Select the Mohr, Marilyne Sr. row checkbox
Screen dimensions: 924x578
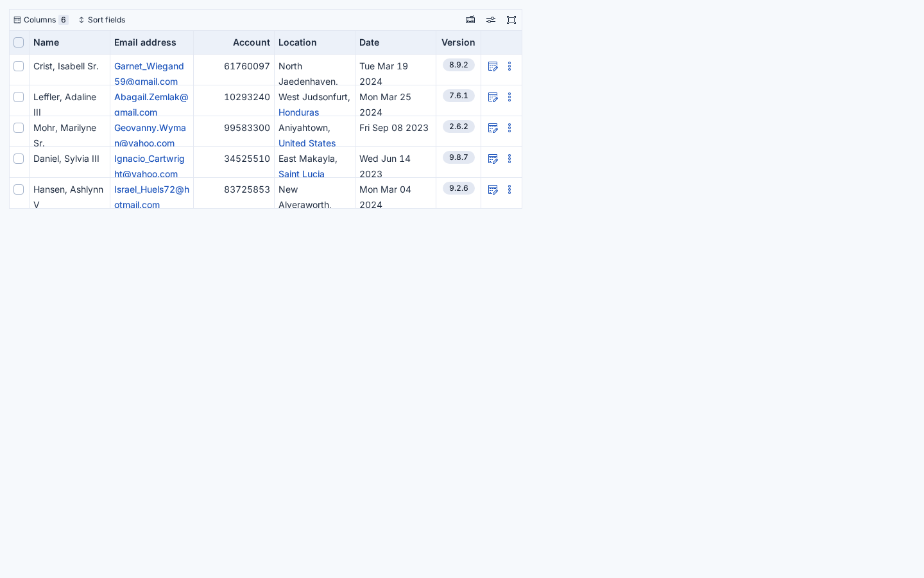click(x=19, y=128)
